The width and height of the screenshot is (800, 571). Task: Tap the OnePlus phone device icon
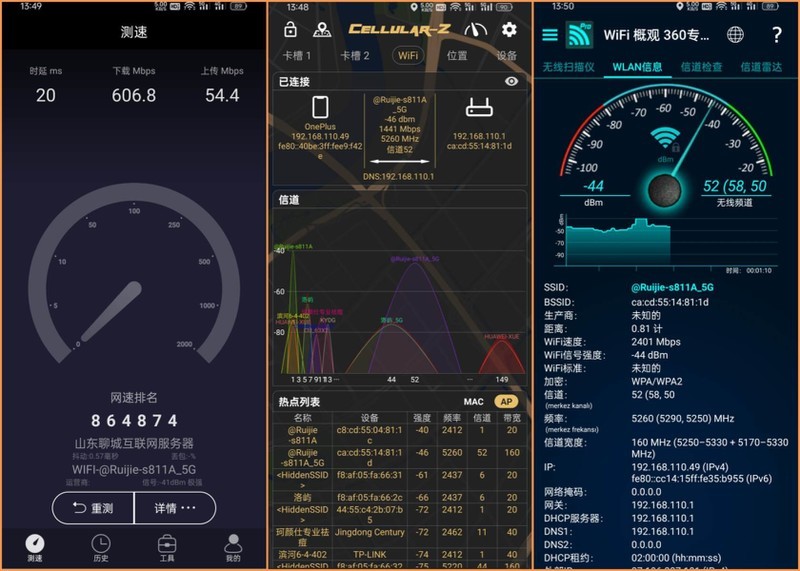click(320, 107)
